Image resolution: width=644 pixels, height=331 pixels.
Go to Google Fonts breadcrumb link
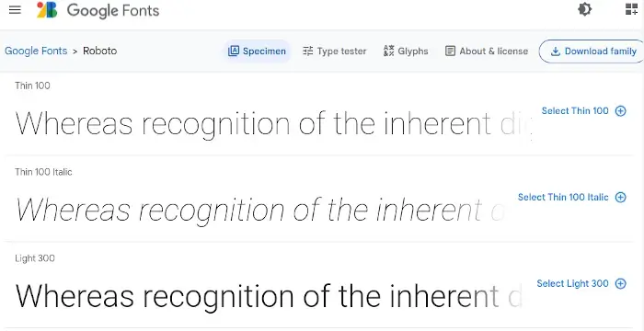click(36, 51)
